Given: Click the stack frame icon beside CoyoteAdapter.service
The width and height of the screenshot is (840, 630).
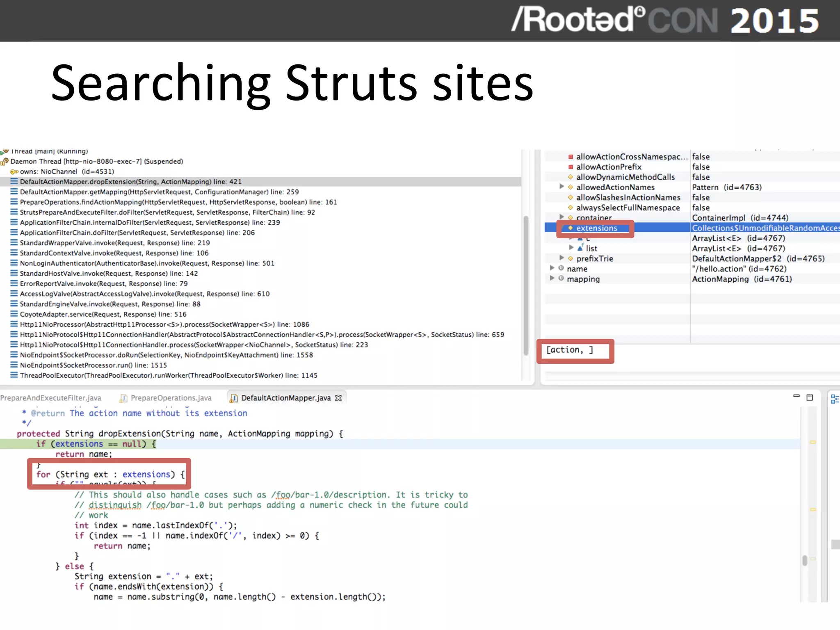Looking at the screenshot, I should (14, 314).
